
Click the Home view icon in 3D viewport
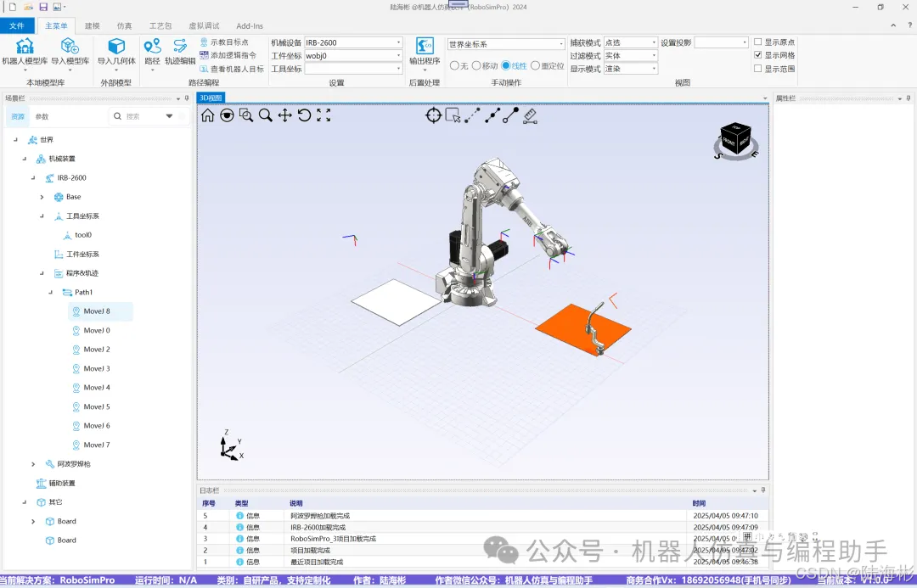coord(208,115)
